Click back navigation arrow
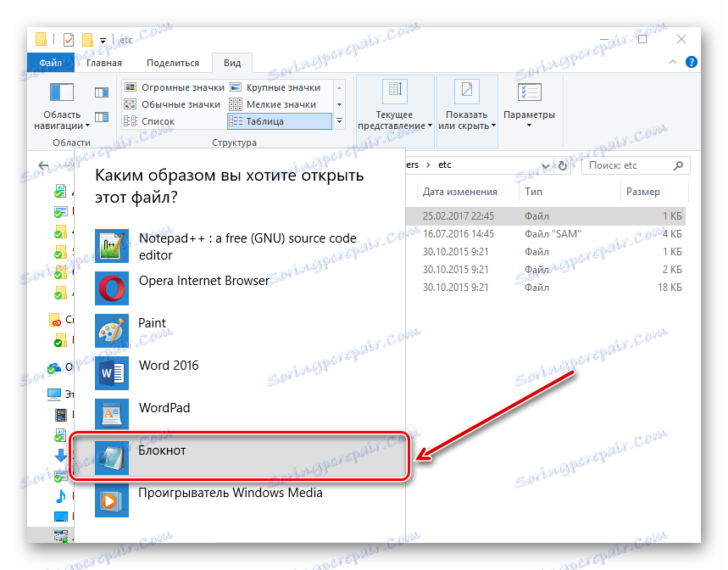Viewport: 728px width, 570px height. pos(43,165)
